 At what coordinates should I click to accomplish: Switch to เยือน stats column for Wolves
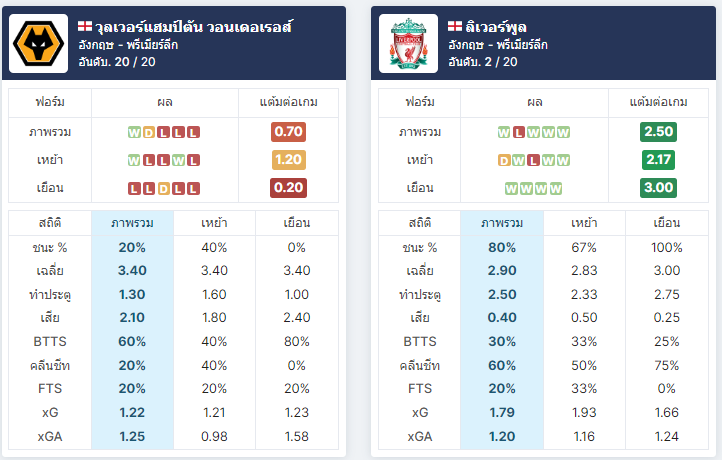point(297,223)
